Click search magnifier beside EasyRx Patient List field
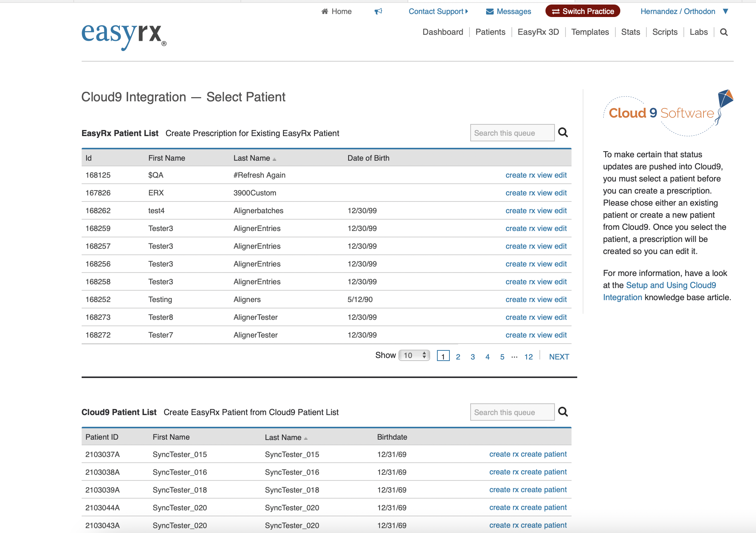The width and height of the screenshot is (756, 533). (563, 132)
